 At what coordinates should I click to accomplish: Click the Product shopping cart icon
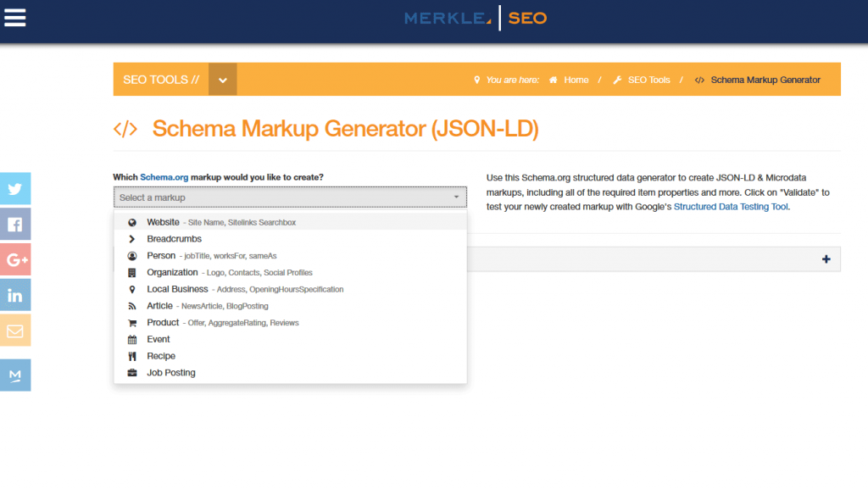131,323
